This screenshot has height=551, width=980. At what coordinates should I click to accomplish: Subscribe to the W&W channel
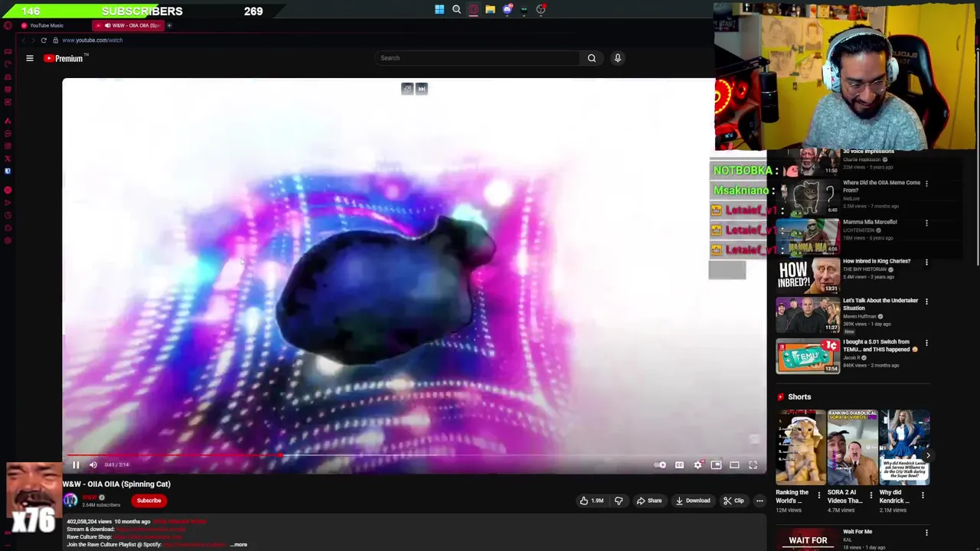[x=149, y=500]
